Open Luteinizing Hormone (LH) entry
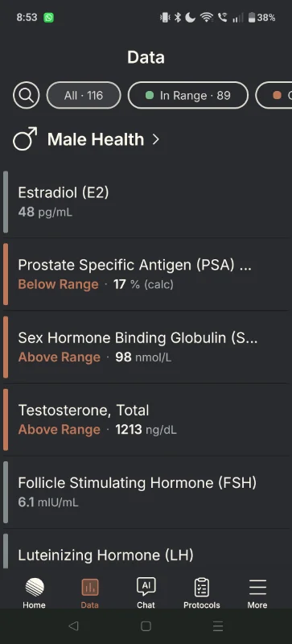 click(146, 551)
